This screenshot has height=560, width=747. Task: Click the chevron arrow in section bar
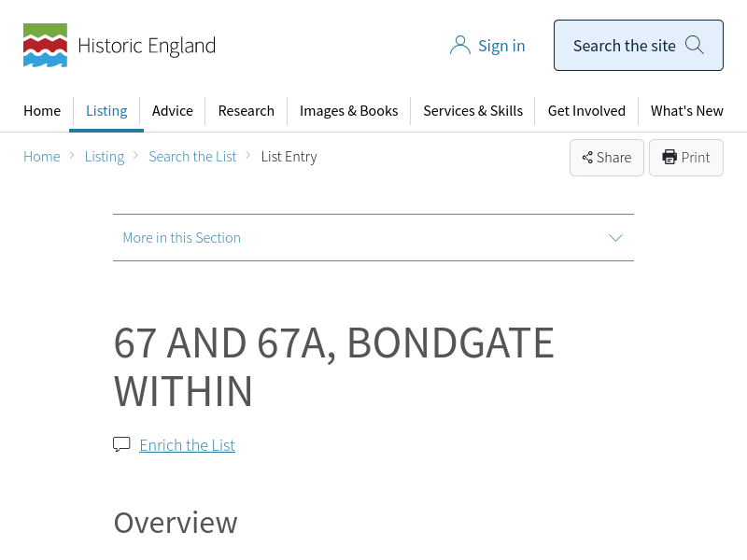point(615,237)
